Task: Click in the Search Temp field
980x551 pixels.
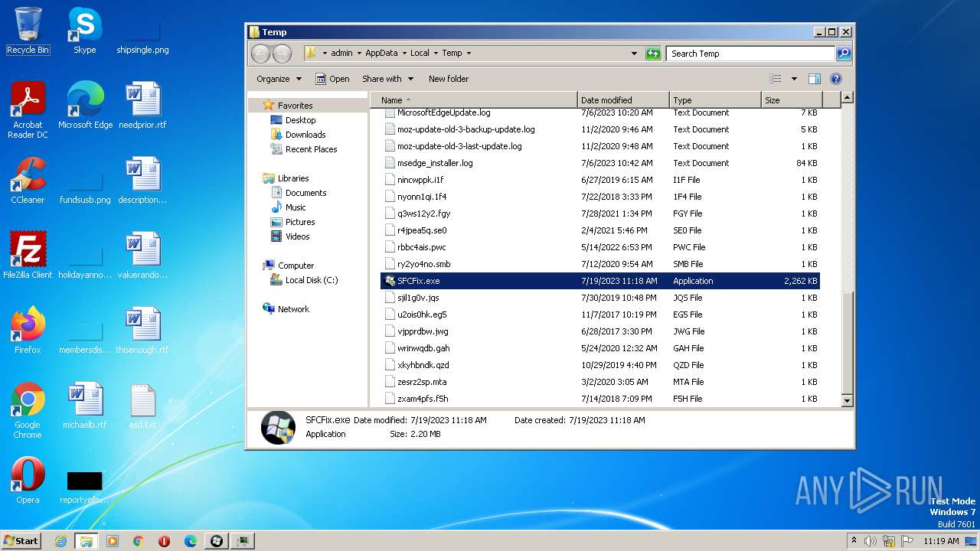Action: (751, 54)
